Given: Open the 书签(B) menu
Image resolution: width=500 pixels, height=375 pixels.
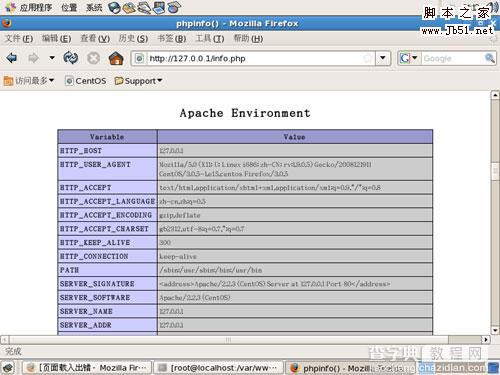Looking at the screenshot, I should [x=172, y=39].
